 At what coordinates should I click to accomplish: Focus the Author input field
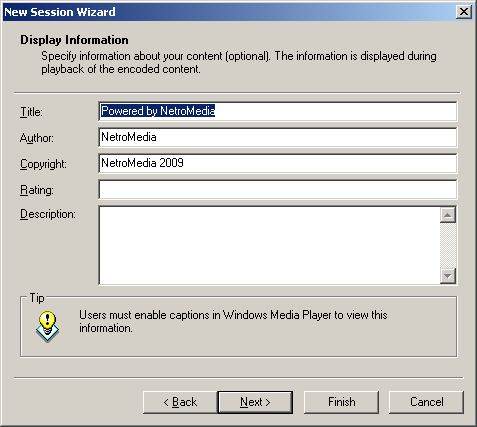[278, 137]
